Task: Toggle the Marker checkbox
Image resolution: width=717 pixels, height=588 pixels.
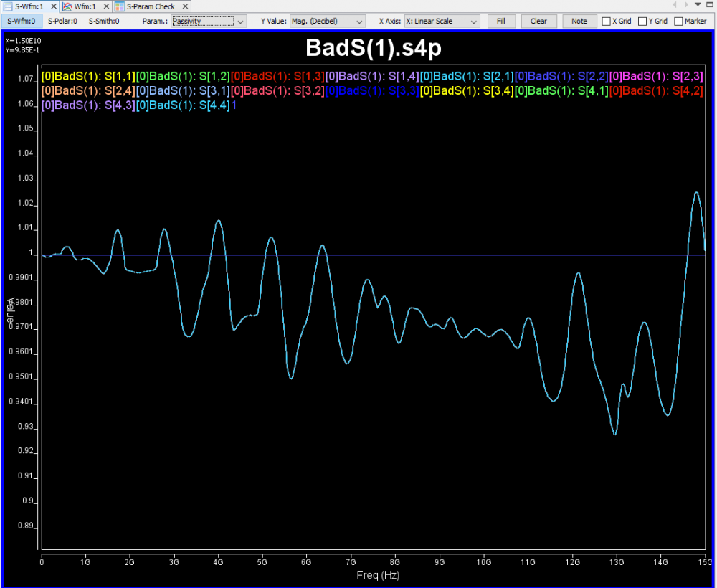Action: [x=678, y=22]
